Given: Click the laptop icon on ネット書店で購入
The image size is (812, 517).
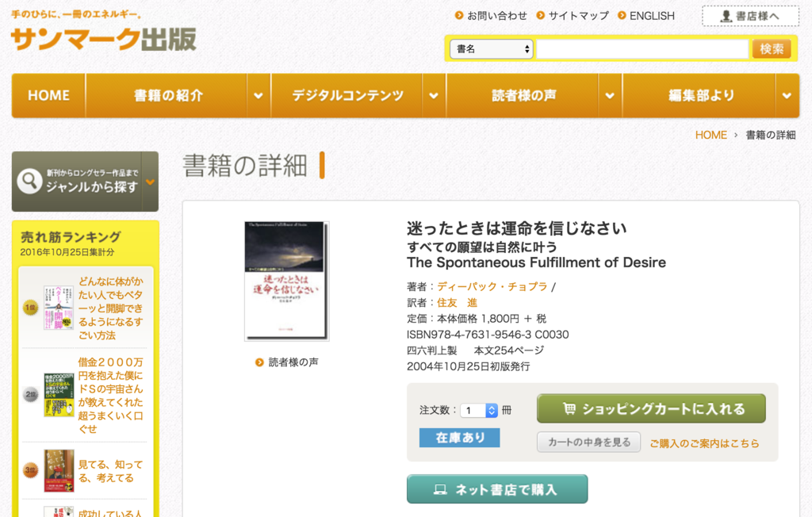Looking at the screenshot, I should tap(440, 489).
